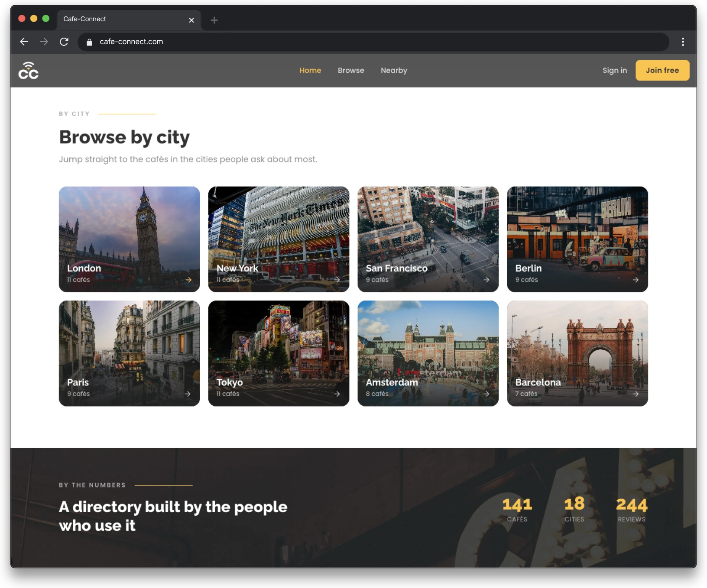Click '9 cafés' under Berlin
The height and width of the screenshot is (588, 707).
pos(527,280)
